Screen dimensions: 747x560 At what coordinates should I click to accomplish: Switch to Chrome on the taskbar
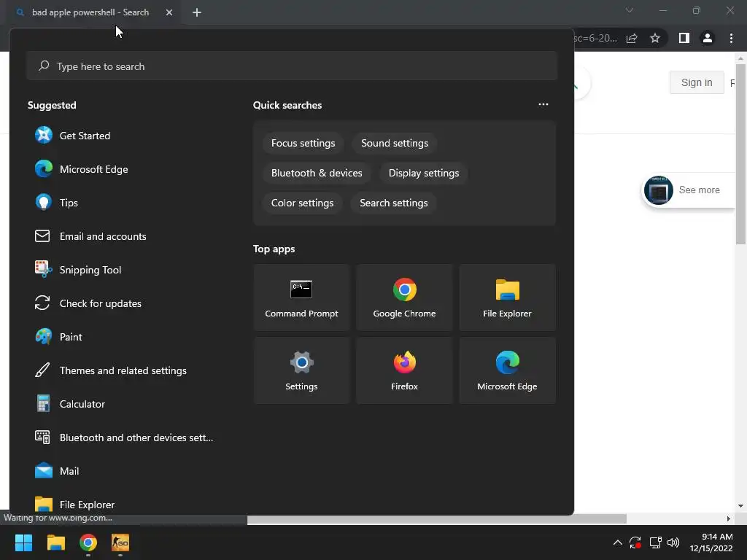point(88,542)
